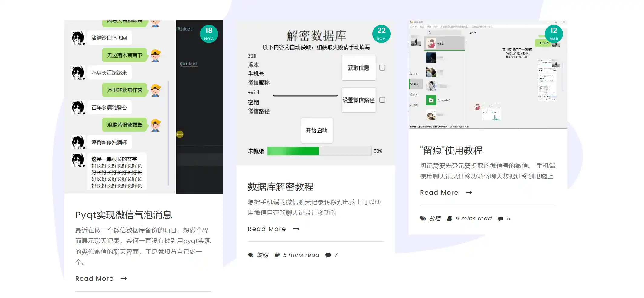This screenshot has width=644, height=298.
Task: Click the tag icon beside 说明
Action: (x=250, y=255)
